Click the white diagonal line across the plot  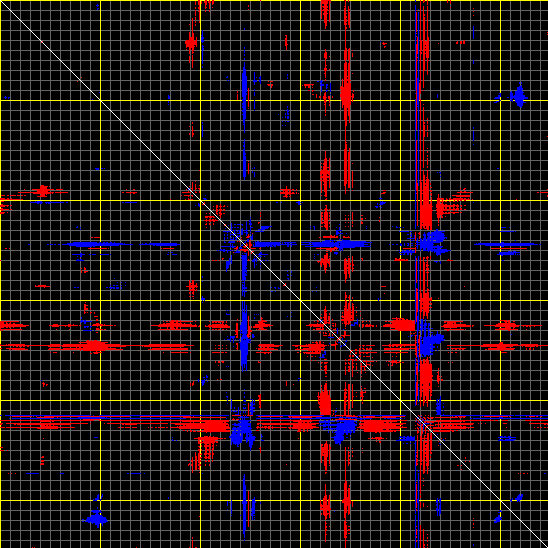click(x=274, y=274)
